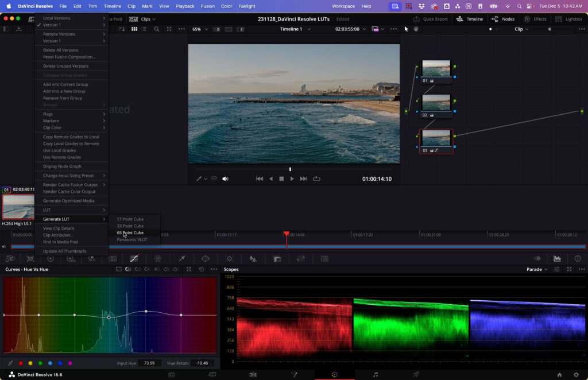
Task: Toggle split screen viewer mode
Action: click(228, 29)
